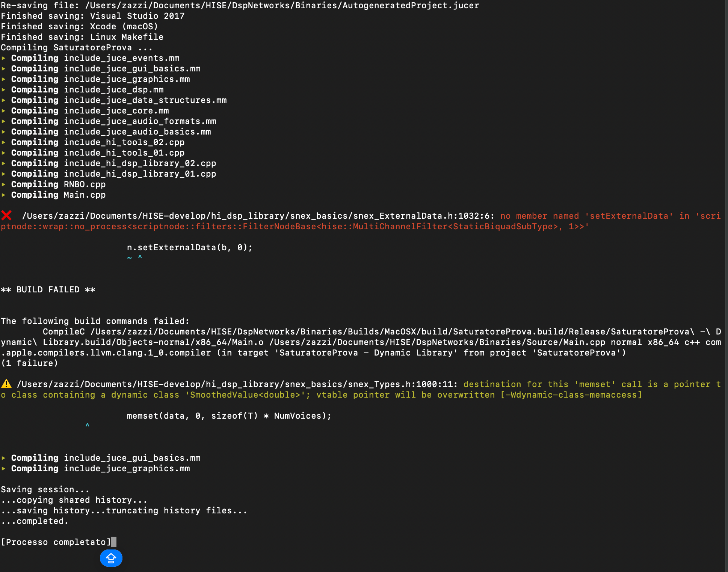
Task: Click the CompileC command line text
Action: [361, 342]
